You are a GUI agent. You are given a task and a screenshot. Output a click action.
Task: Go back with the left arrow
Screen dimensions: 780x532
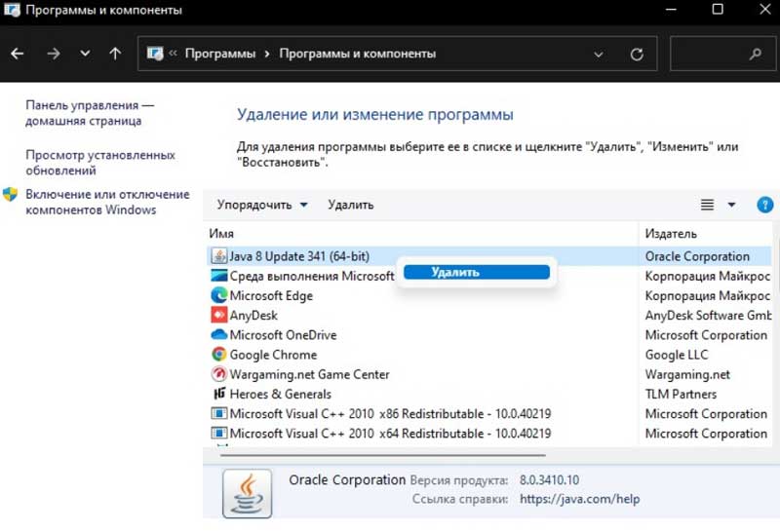(17, 54)
